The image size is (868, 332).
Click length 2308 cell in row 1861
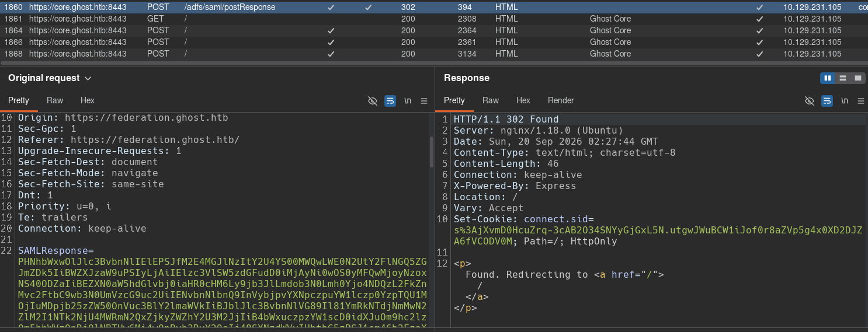point(467,19)
